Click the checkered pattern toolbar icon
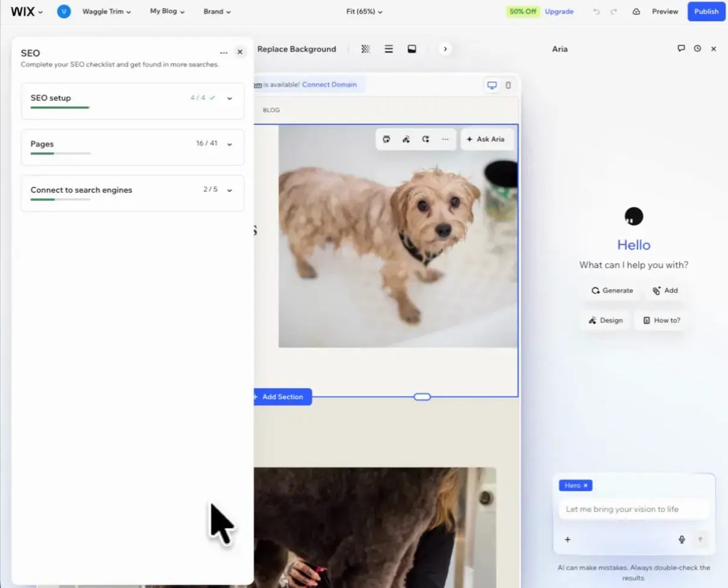The image size is (728, 588). tap(365, 49)
